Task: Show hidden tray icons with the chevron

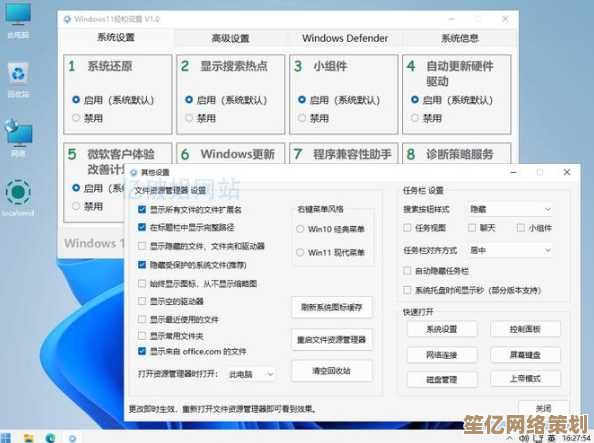Action: 510,438
